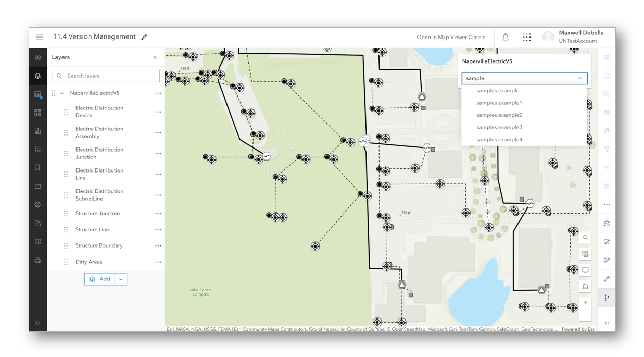Screen dimensions: 644x357
Task: Collapse the NapervilleElectricV5 group layer
Action: point(62,93)
